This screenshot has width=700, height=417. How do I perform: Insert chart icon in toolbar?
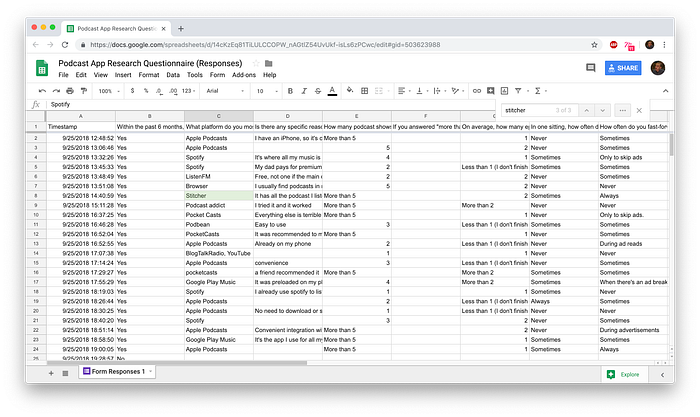[x=504, y=91]
